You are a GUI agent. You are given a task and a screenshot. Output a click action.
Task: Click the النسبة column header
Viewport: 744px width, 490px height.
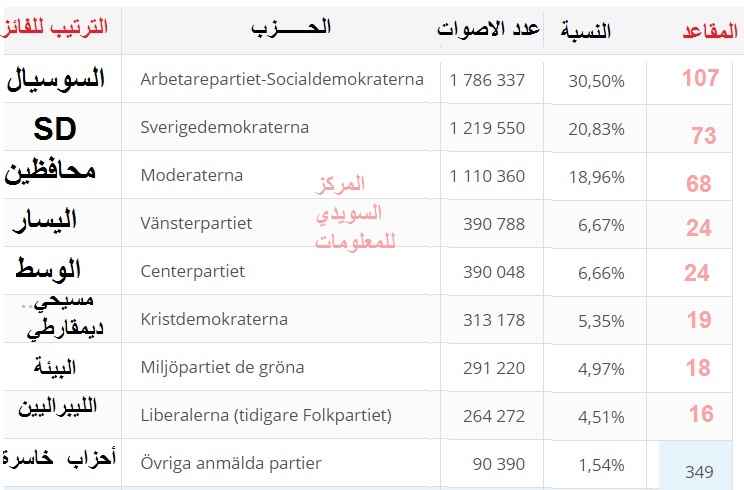click(x=583, y=31)
